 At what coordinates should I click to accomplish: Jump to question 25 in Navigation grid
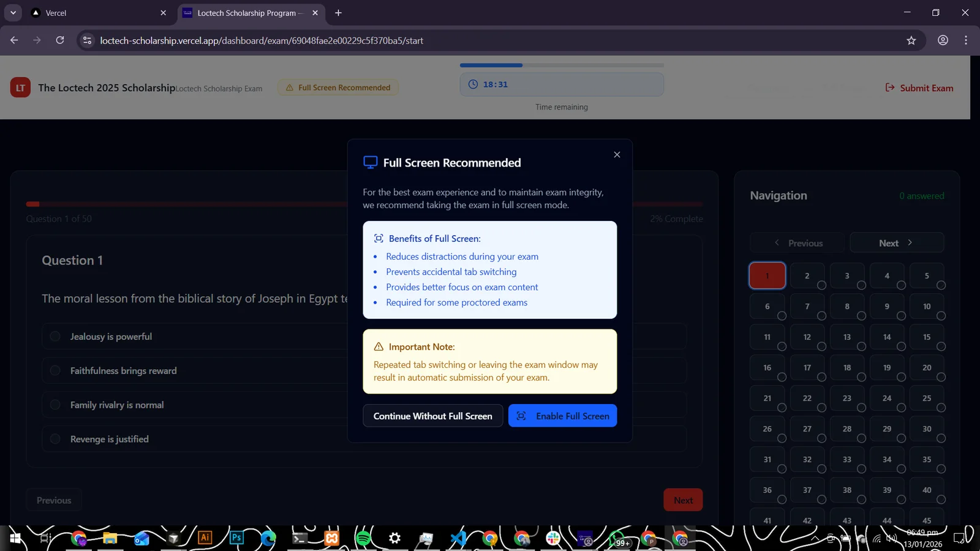click(927, 398)
